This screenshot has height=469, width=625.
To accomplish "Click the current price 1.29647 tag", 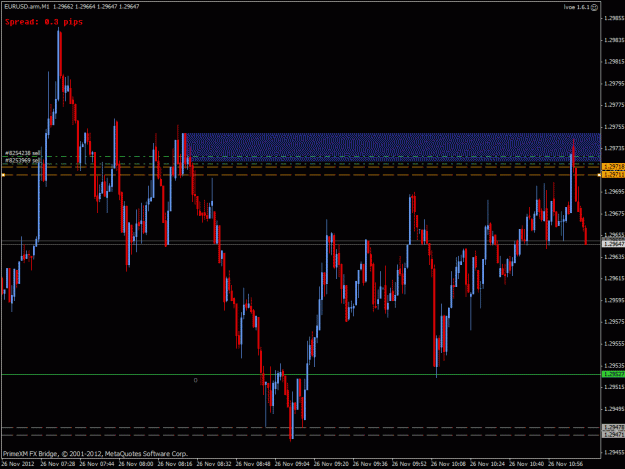I will 613,243.
